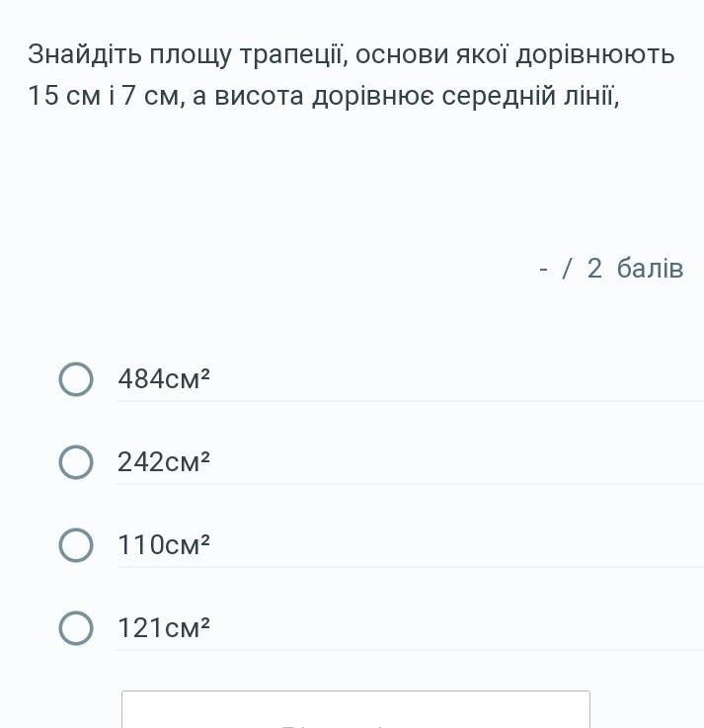This screenshot has height=728, width=704.
Task: Pick the 121см² radio button
Action: (76, 628)
